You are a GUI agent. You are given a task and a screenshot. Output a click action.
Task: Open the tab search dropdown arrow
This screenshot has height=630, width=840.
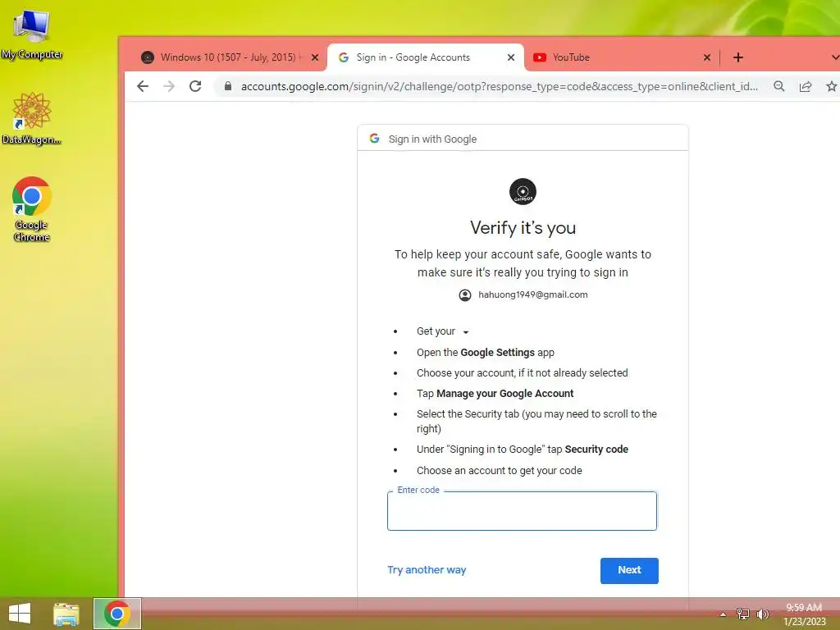pyautogui.click(x=834, y=57)
